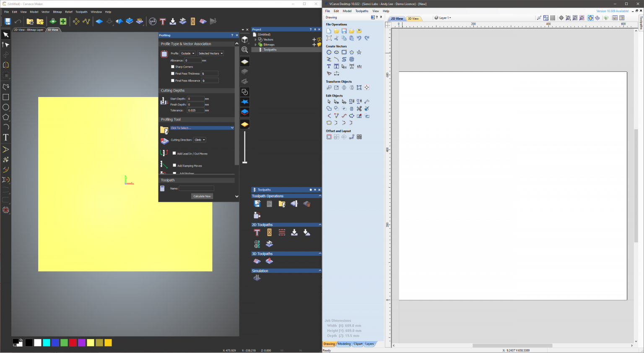Image resolution: width=644 pixels, height=353 pixels.
Task: Select the Draw Text tool in Create Vectors
Action: (329, 66)
